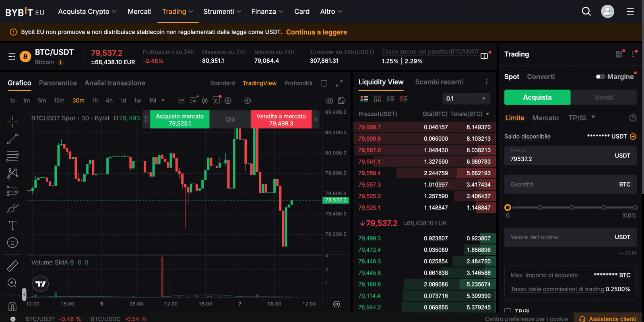Select the emoji sticker tool
The image size is (644, 322).
12,242
